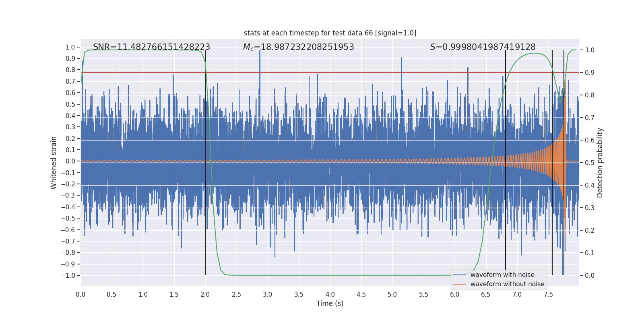
Task: Click the 6.0 tick on the time axis
Action: pyautogui.click(x=455, y=294)
